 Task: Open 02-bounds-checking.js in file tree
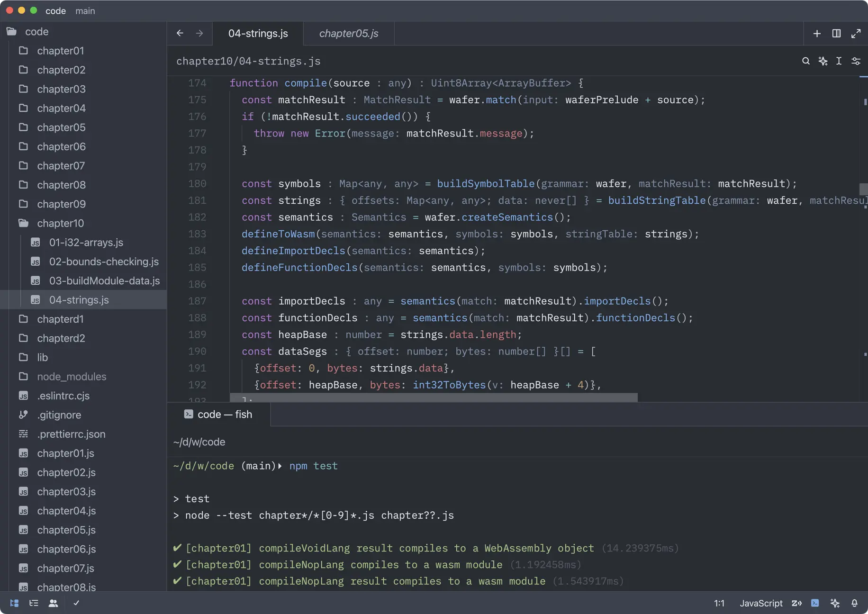(x=104, y=262)
